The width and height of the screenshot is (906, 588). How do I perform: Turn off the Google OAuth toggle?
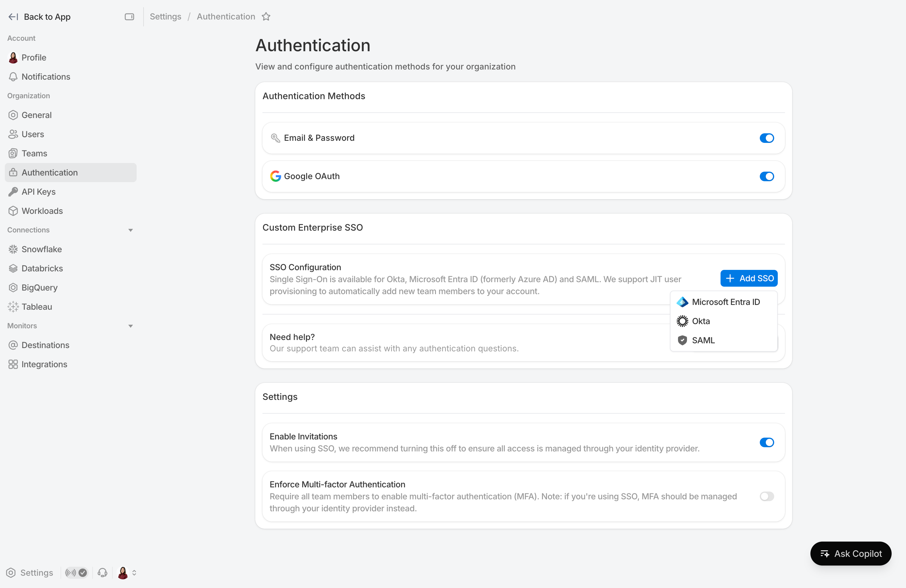pyautogui.click(x=767, y=176)
